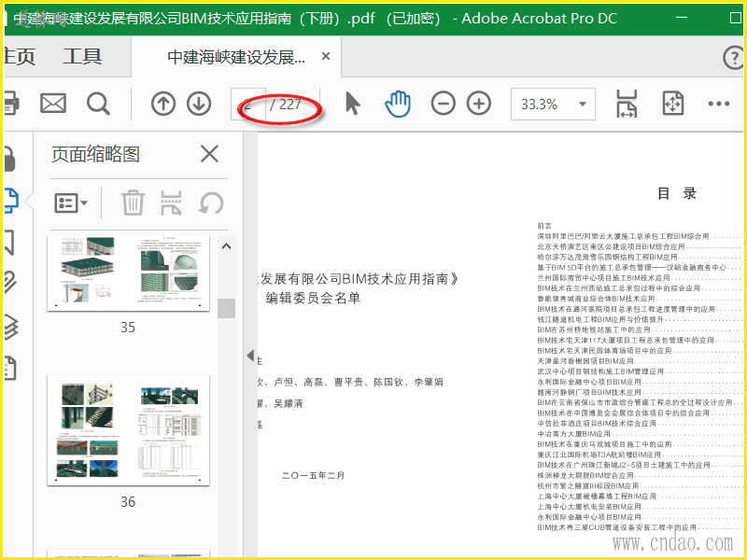Zoom out with minus button
Viewport: 747px width, 560px height.
click(x=443, y=104)
